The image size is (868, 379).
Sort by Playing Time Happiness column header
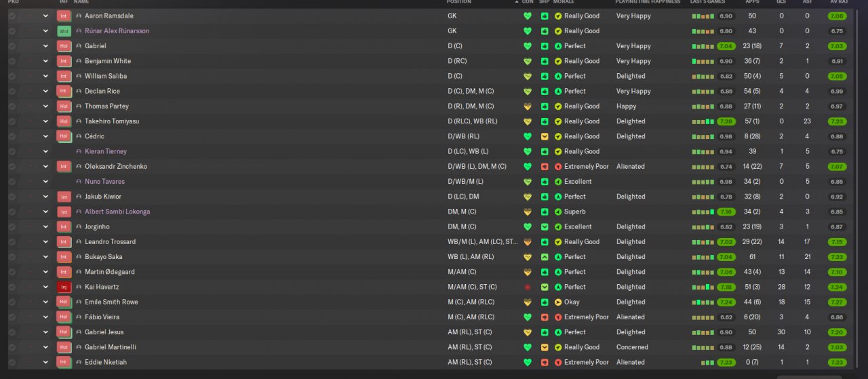647,2
